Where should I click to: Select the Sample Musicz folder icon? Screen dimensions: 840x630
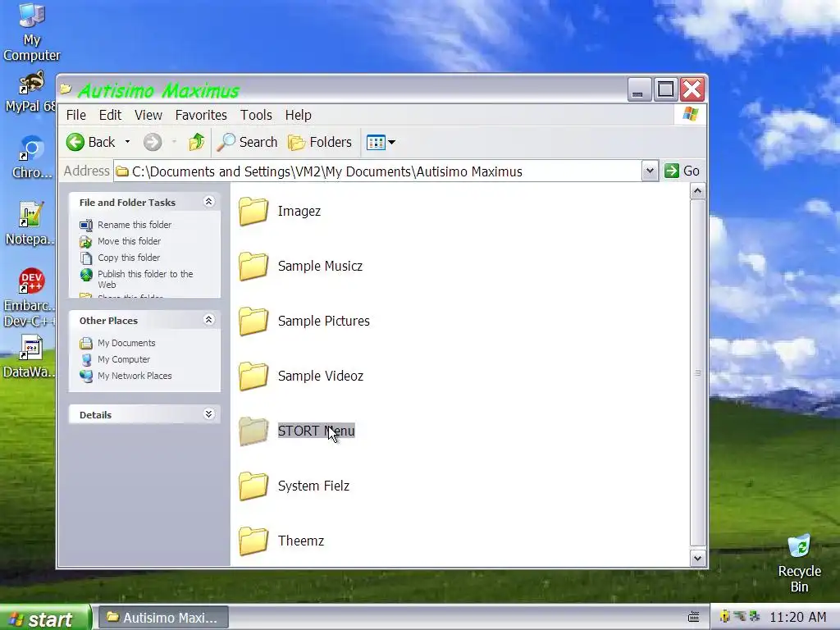pyautogui.click(x=253, y=267)
